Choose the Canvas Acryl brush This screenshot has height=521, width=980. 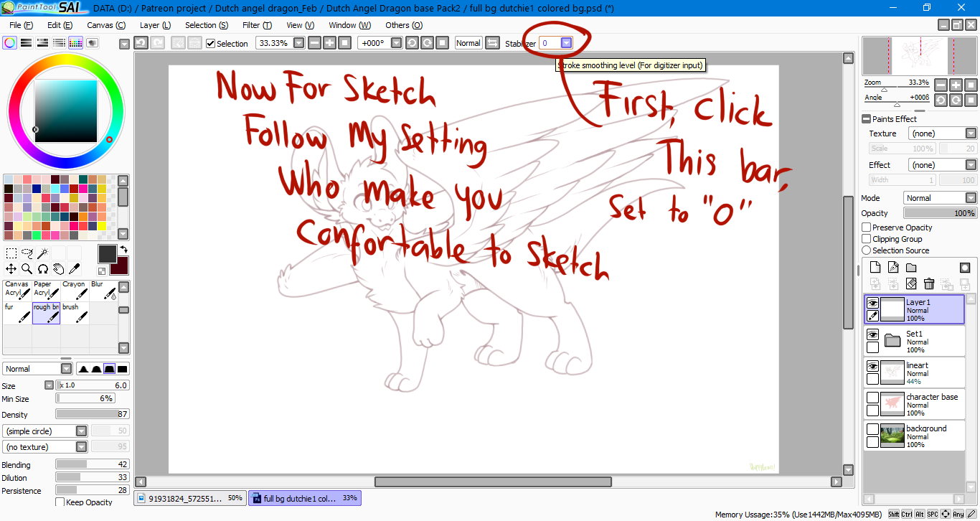(17, 290)
